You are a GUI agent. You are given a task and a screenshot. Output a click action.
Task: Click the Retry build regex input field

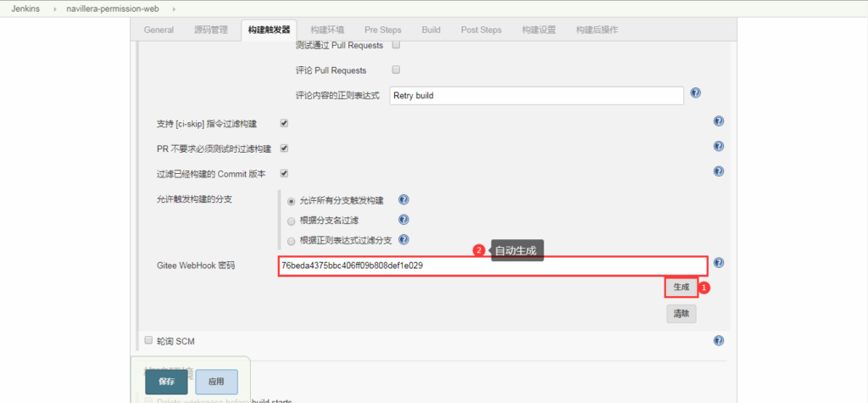(x=537, y=95)
